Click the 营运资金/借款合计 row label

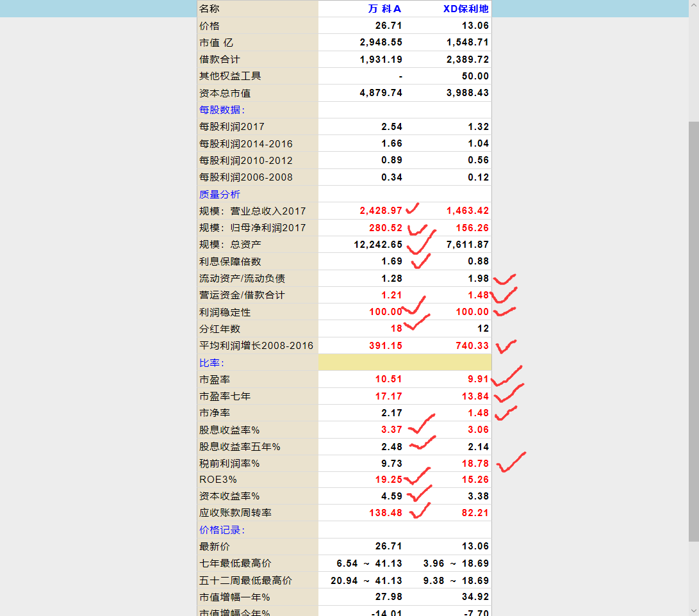242,295
